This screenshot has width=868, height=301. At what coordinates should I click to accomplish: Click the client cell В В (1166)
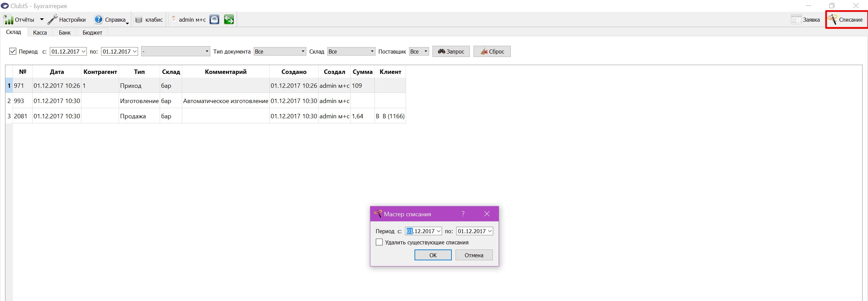[390, 116]
